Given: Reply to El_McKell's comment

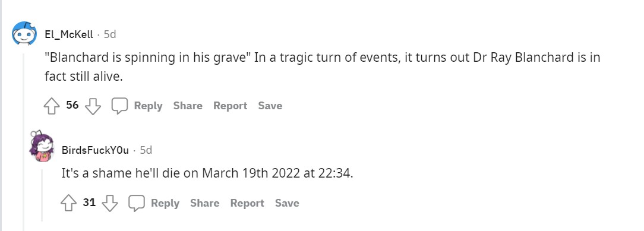Looking at the screenshot, I should click(149, 106).
